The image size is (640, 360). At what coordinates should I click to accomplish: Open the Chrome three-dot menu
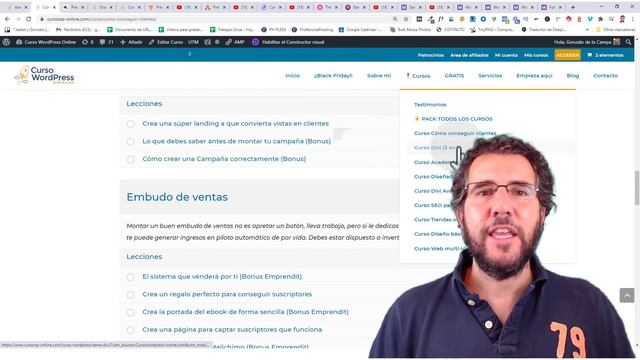coord(633,19)
